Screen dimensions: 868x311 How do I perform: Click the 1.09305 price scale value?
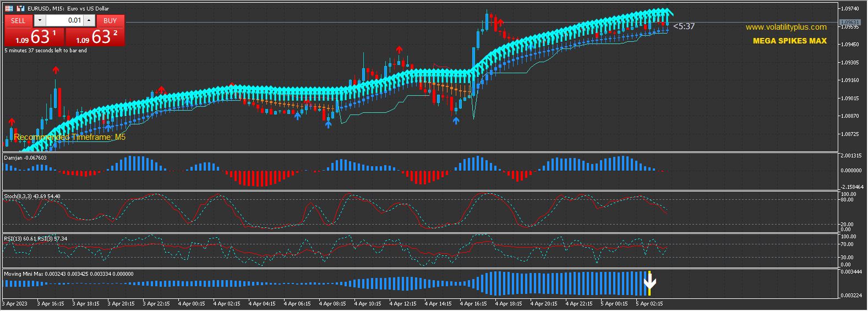[x=850, y=63]
